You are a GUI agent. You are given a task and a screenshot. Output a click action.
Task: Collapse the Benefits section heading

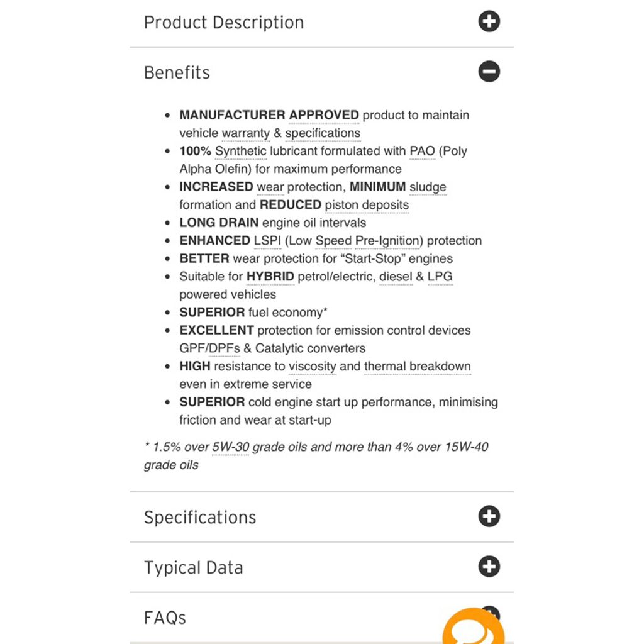click(177, 72)
